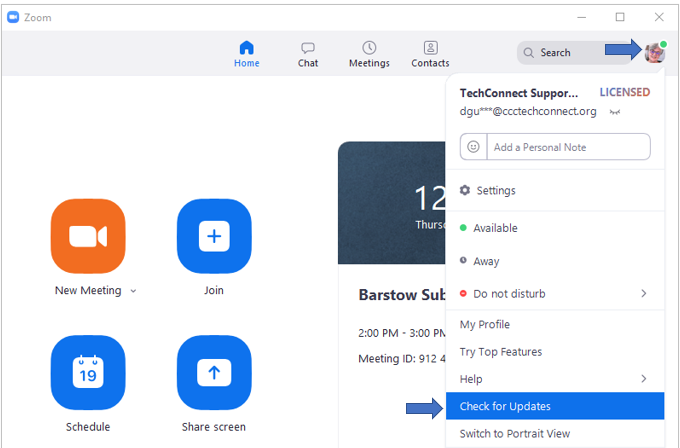Click the Meeting ID text

[x=402, y=359]
